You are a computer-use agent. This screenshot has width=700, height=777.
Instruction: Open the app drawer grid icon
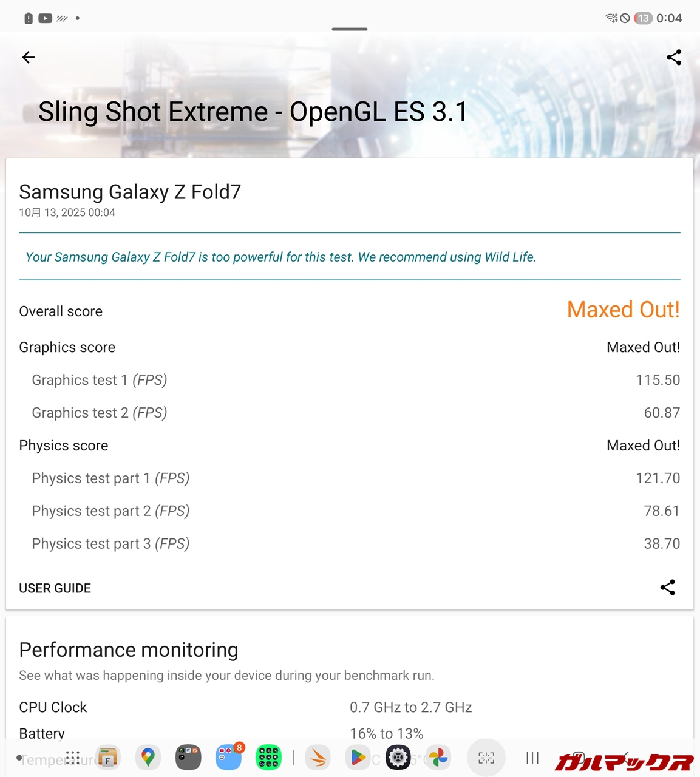click(x=73, y=758)
